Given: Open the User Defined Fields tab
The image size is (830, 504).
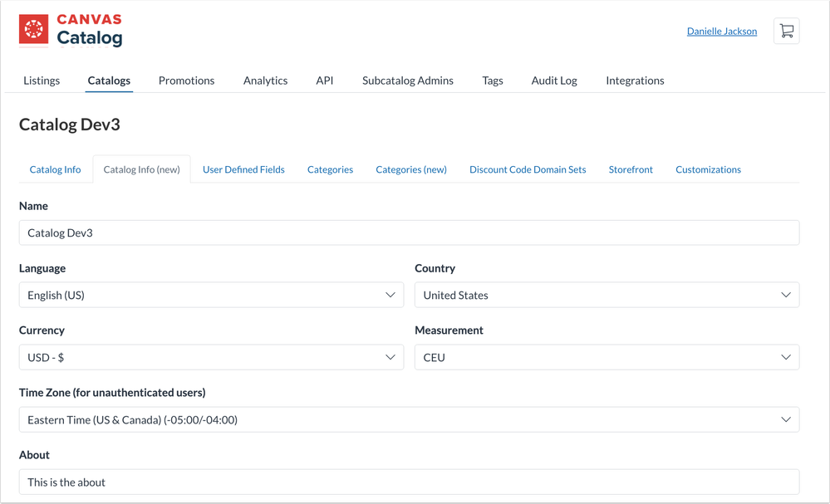Looking at the screenshot, I should click(x=243, y=169).
